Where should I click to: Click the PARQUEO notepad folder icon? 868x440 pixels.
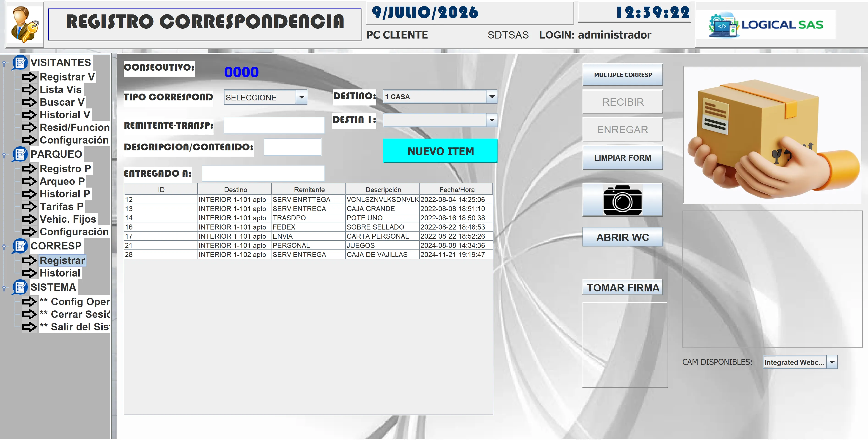click(x=20, y=154)
